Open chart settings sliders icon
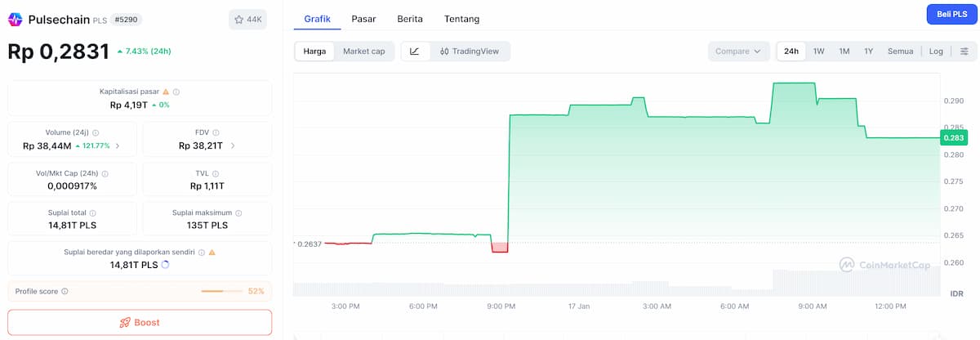This screenshot has height=340, width=980. coord(964,51)
